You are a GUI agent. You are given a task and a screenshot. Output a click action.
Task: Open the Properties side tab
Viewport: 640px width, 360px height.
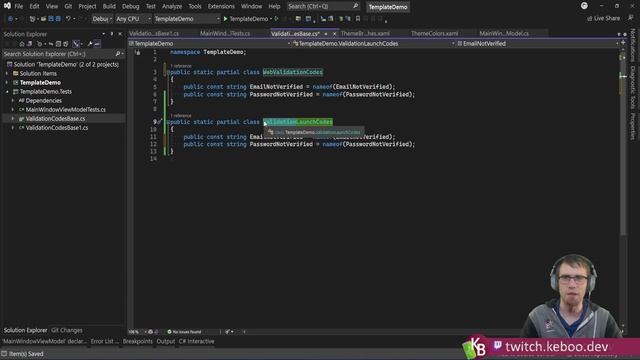(633, 127)
